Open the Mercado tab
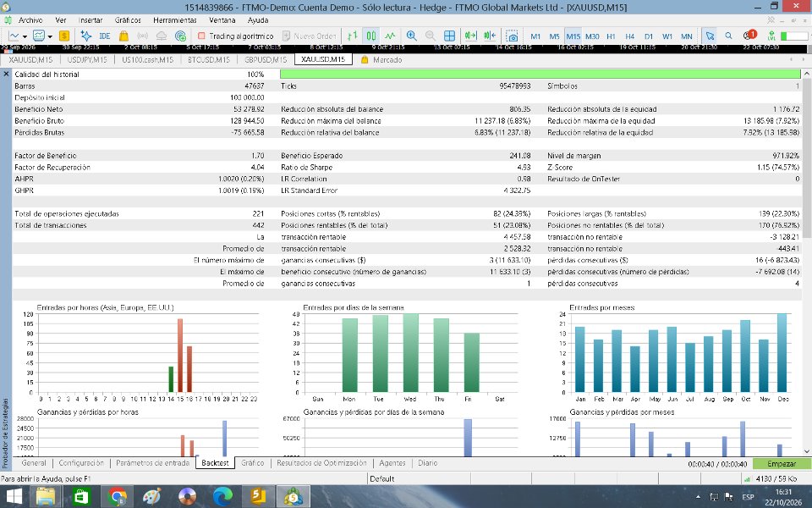 [x=381, y=59]
